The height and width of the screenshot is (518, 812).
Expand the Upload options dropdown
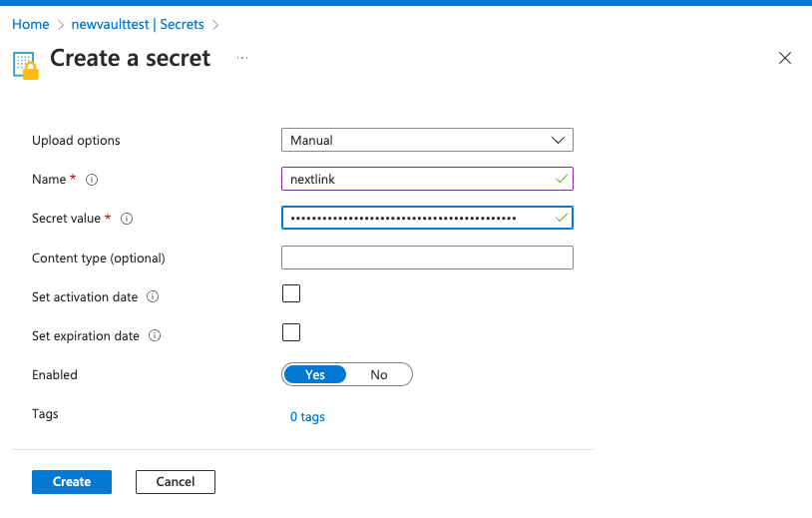pyautogui.click(x=427, y=141)
